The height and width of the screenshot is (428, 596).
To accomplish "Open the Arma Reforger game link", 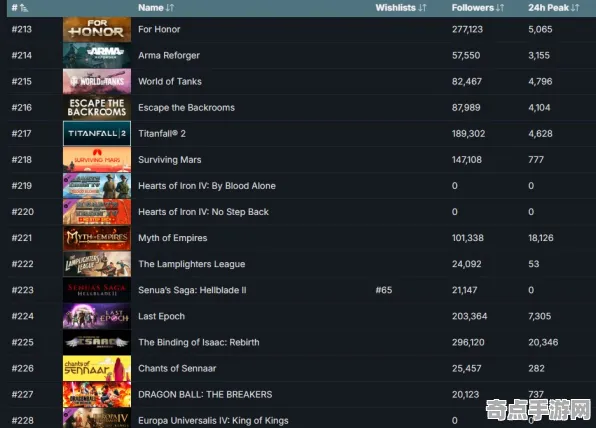I will click(169, 55).
